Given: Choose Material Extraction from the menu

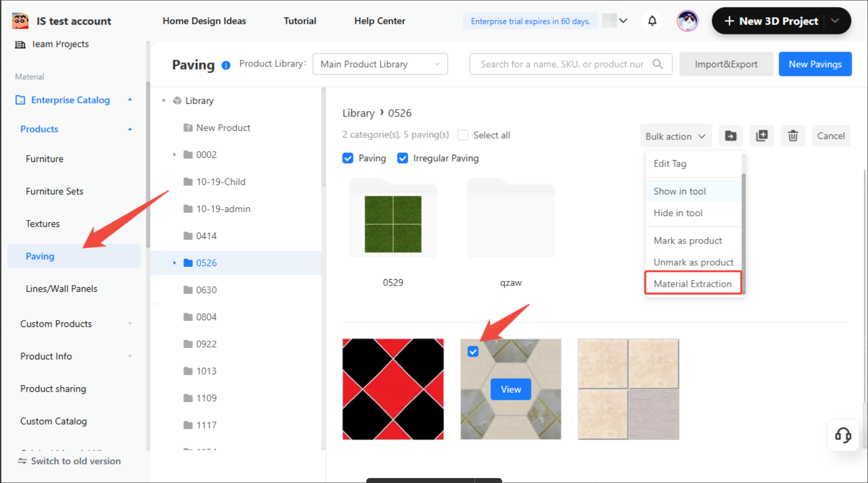Looking at the screenshot, I should [x=692, y=284].
